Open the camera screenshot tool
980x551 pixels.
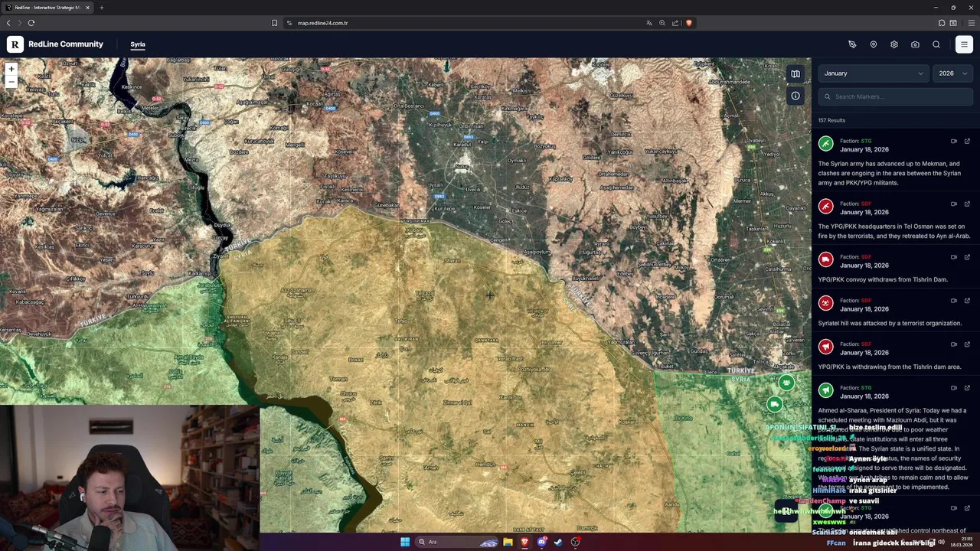915,44
